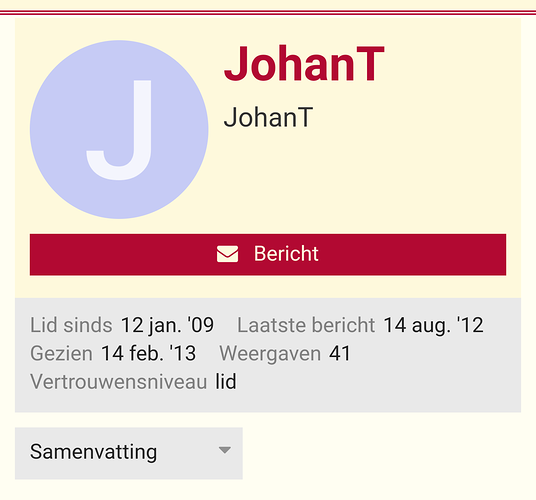Click the white letter J avatar icon

[119, 130]
